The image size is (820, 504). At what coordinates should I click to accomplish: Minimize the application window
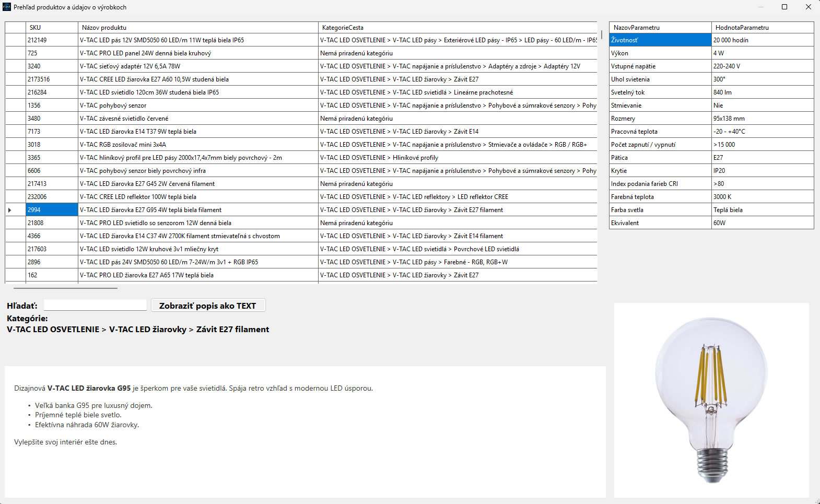pos(760,7)
